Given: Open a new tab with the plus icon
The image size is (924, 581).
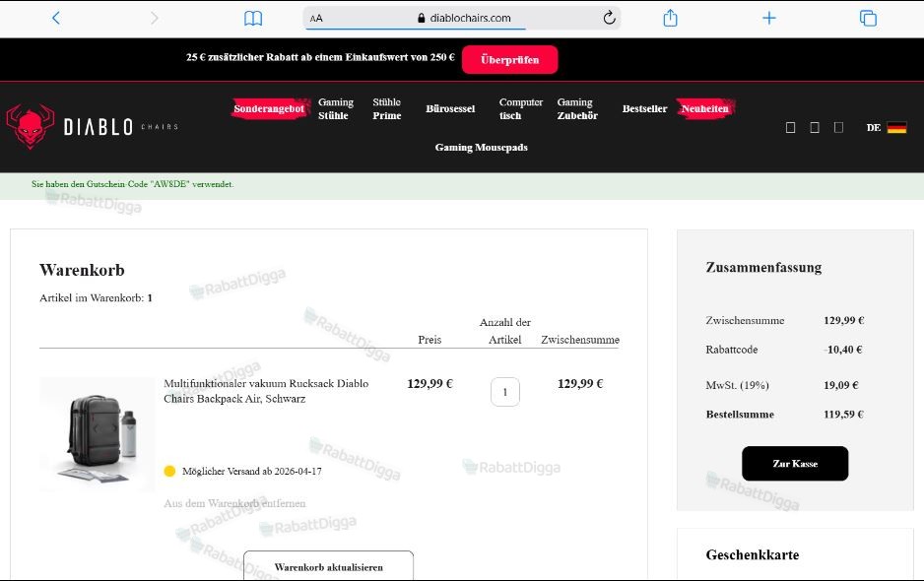Looking at the screenshot, I should [769, 19].
